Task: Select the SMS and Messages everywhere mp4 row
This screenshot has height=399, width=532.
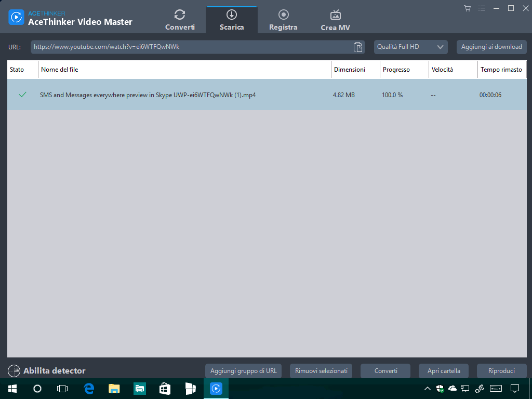Action: tap(267, 95)
